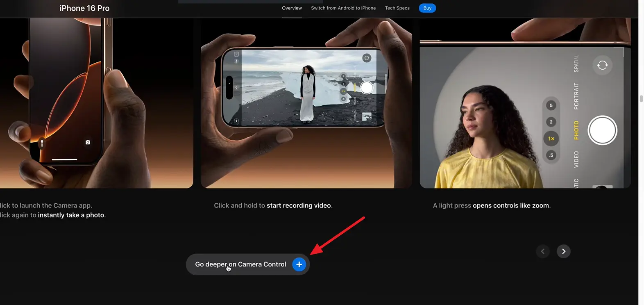Open the Overview tab
Image resolution: width=644 pixels, height=305 pixels.
pos(292,8)
